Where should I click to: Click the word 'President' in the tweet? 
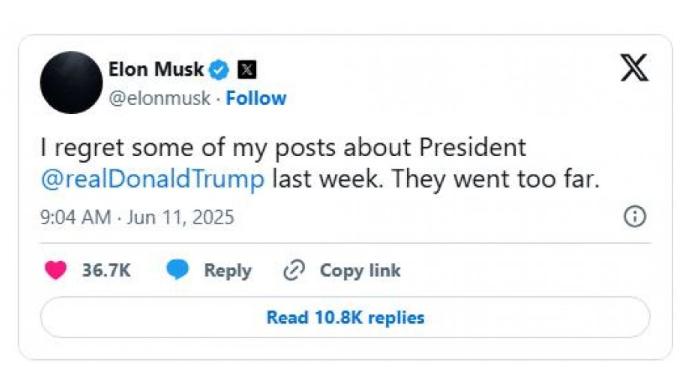473,147
